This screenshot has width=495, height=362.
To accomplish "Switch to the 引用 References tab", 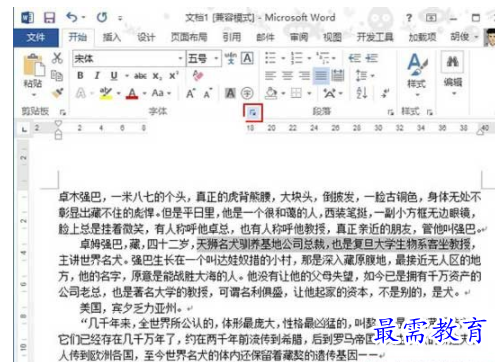I will coord(232,37).
